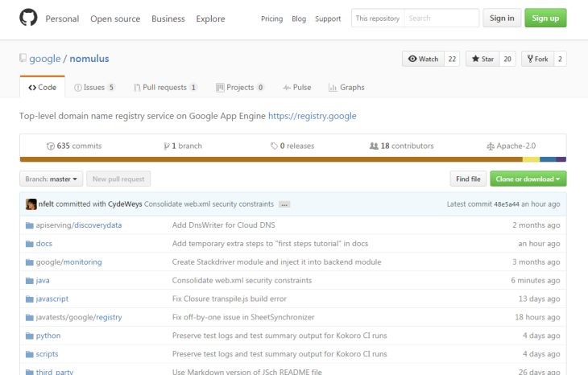Click the folder icon for apiserving/discoverydata
588x375 pixels.
[x=30, y=225]
